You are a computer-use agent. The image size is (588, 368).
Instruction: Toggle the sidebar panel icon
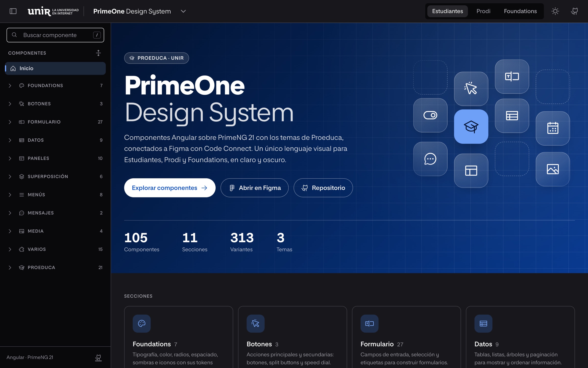13,11
